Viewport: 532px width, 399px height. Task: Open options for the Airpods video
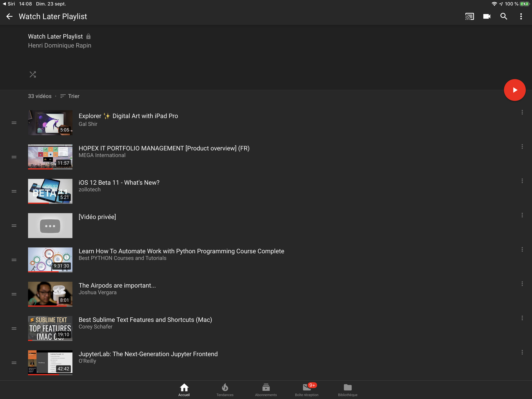pos(522,284)
